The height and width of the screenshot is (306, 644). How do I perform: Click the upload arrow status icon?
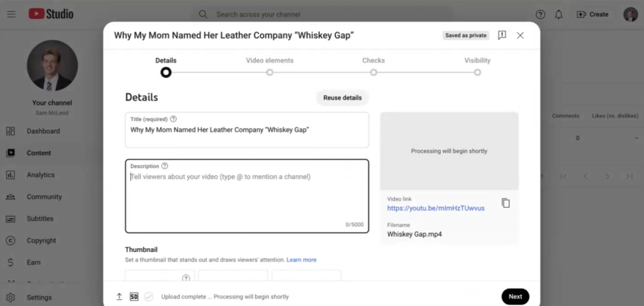coord(119,297)
